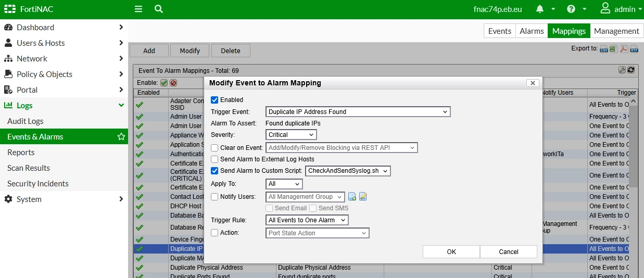Click the System gear icon

[x=8, y=199]
